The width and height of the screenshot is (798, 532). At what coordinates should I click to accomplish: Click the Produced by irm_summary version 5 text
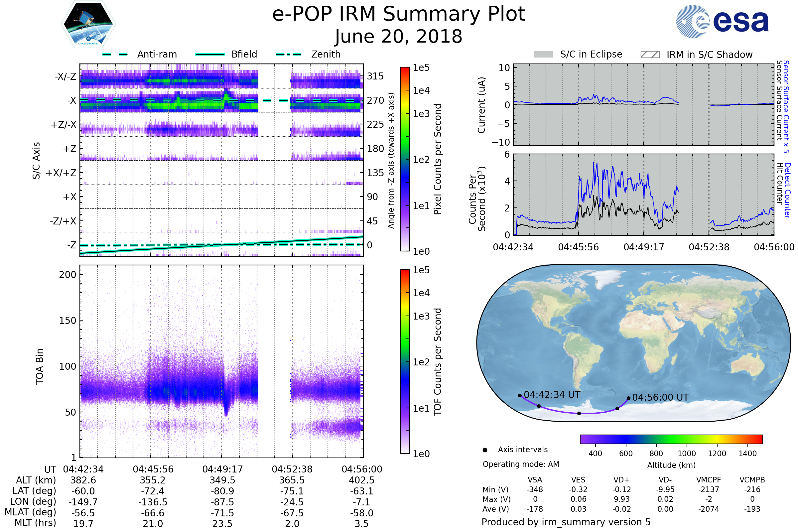pyautogui.click(x=566, y=522)
